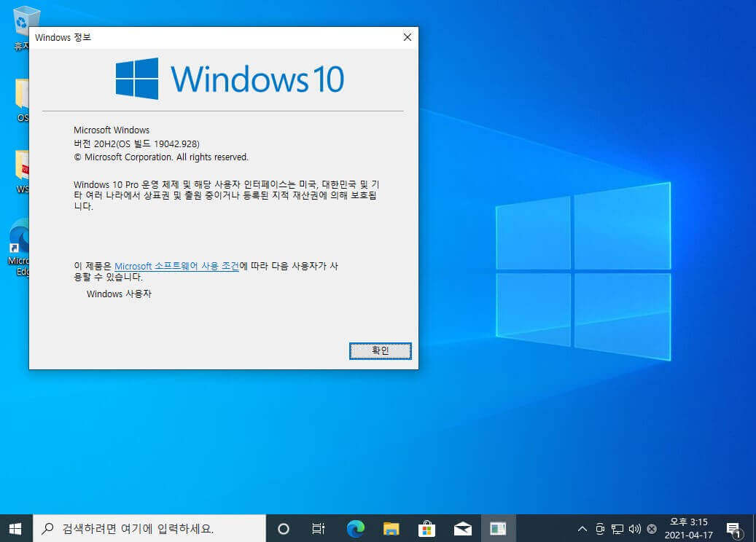
Task: Click the tray icon beside the clock
Action: point(651,529)
